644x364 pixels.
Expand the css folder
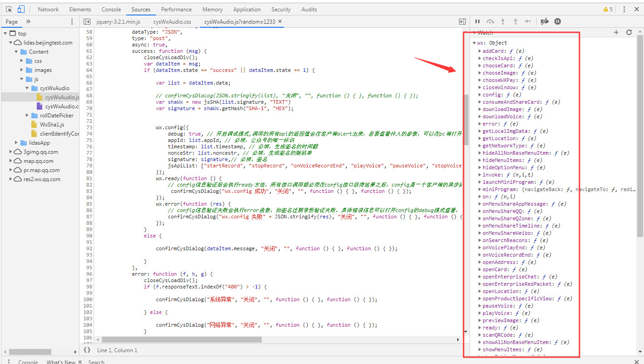22,61
